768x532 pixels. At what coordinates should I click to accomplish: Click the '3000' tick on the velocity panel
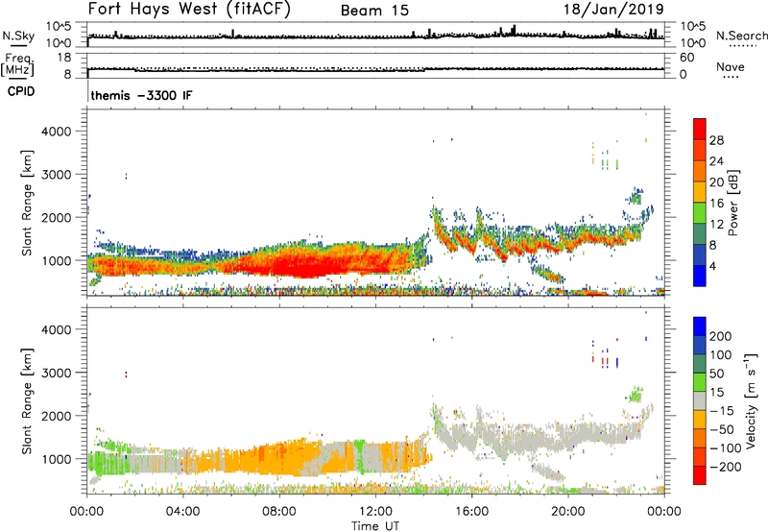pos(57,373)
